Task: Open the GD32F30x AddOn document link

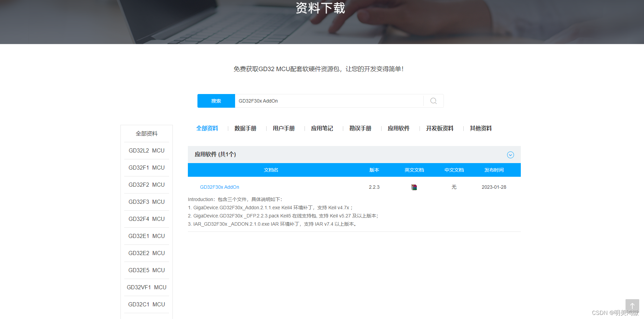Action: pyautogui.click(x=219, y=187)
